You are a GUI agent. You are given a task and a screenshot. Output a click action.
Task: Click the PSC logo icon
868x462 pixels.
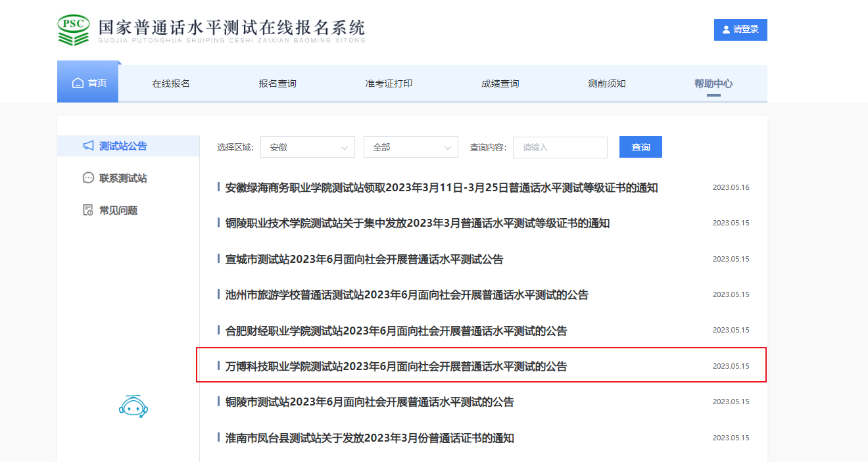coord(74,30)
